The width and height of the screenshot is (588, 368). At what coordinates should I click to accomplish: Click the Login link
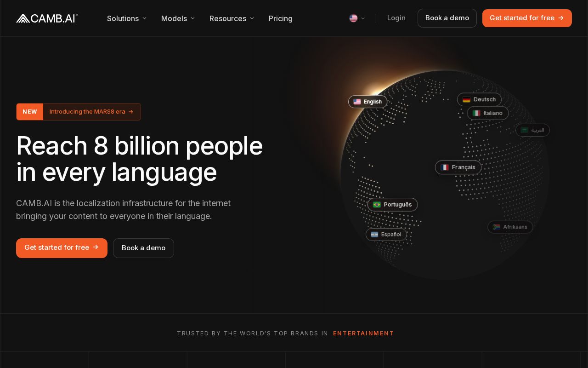point(396,18)
